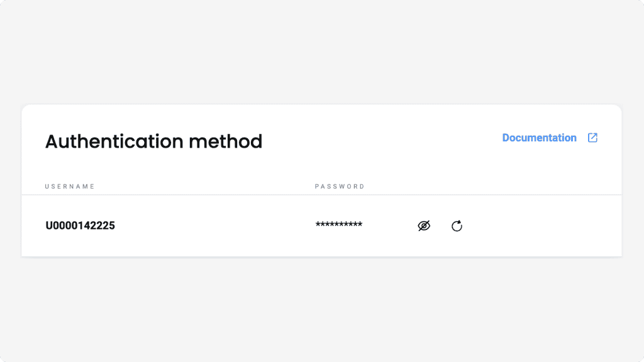
Task: Select the word Documentation in blue
Action: [539, 138]
